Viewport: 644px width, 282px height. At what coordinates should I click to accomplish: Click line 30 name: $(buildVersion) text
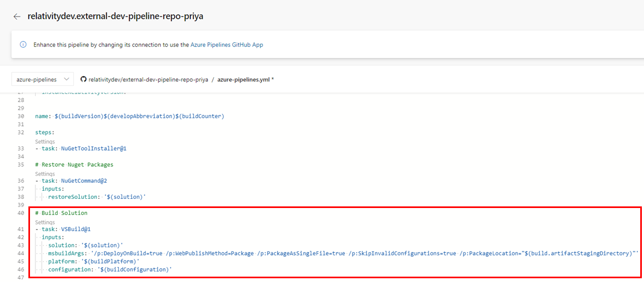point(130,116)
